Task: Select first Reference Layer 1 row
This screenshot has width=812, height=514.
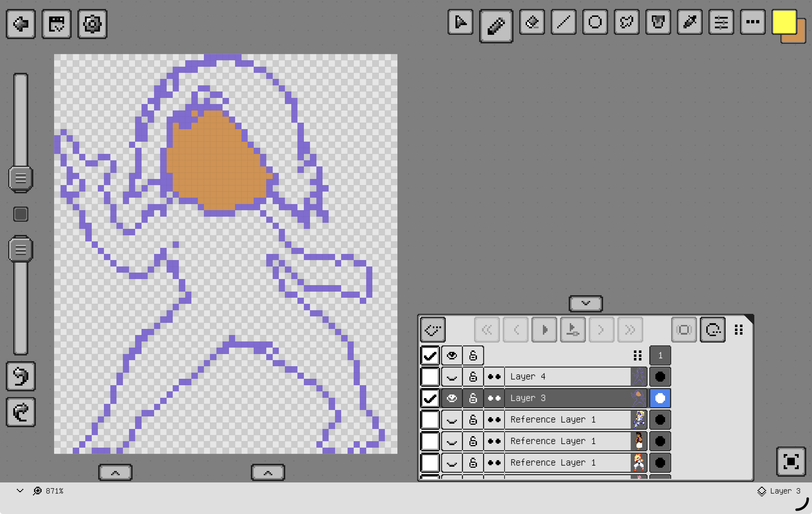Action: coord(566,420)
